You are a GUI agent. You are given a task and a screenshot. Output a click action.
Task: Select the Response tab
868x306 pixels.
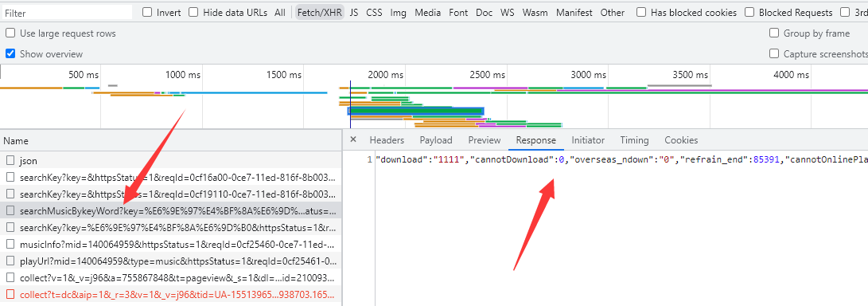[x=536, y=140]
